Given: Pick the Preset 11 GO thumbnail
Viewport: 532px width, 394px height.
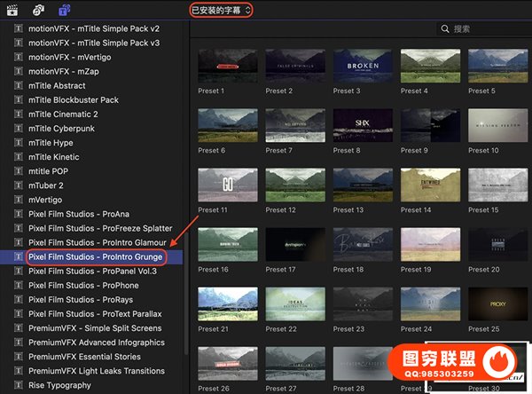Looking at the screenshot, I should pyautogui.click(x=227, y=185).
